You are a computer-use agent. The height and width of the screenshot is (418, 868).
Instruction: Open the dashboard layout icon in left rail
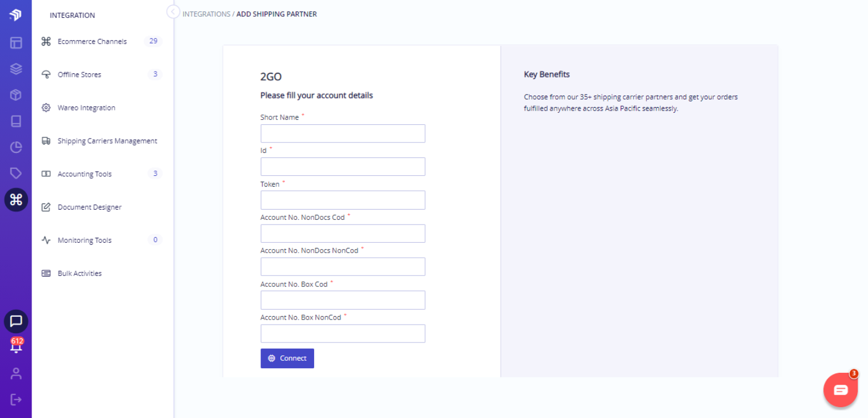pos(16,42)
